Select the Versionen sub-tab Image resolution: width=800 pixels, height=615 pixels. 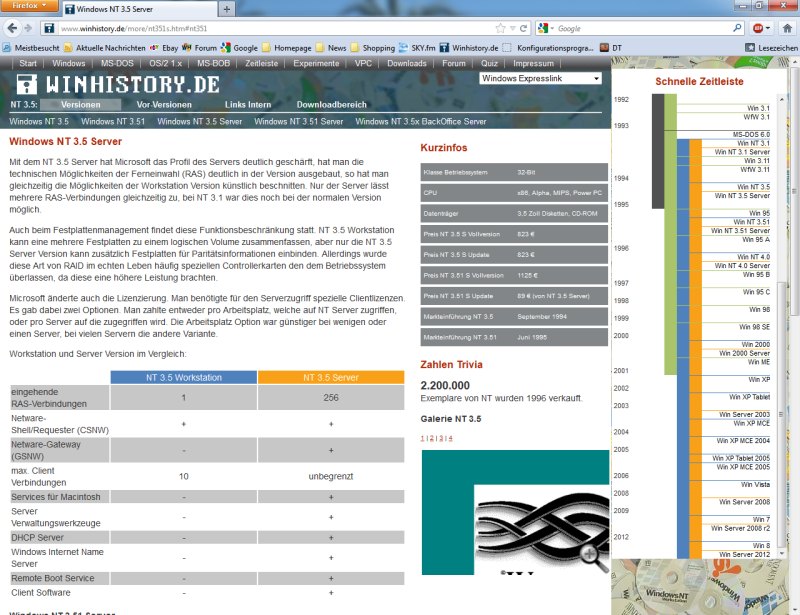point(81,105)
